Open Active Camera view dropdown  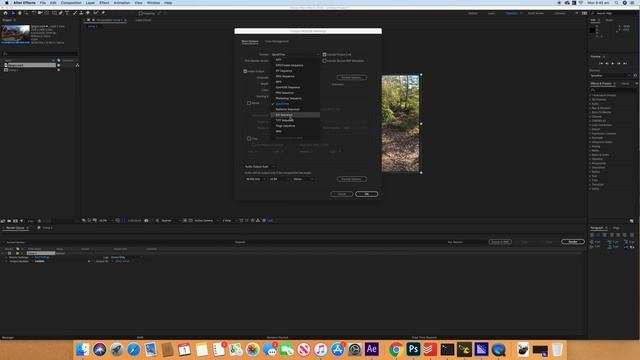point(206,220)
